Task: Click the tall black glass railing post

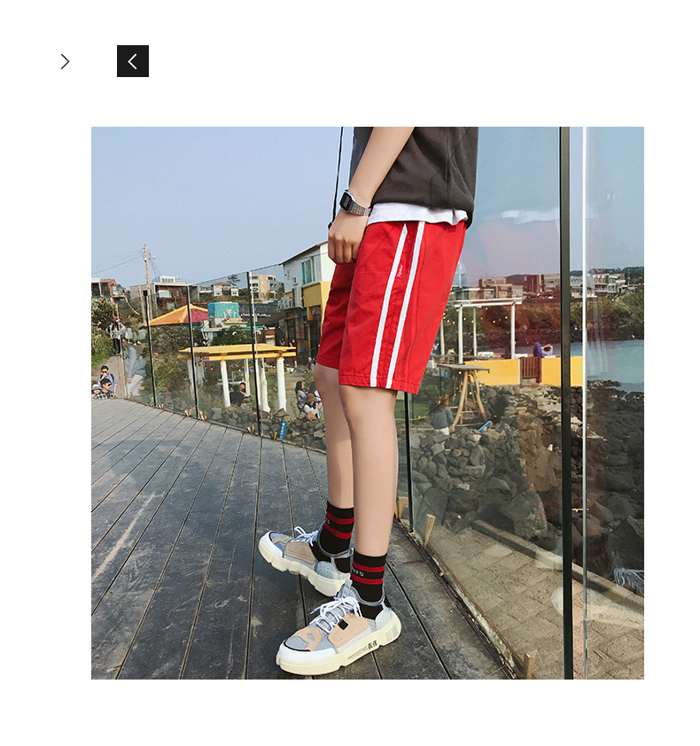Action: [566, 402]
